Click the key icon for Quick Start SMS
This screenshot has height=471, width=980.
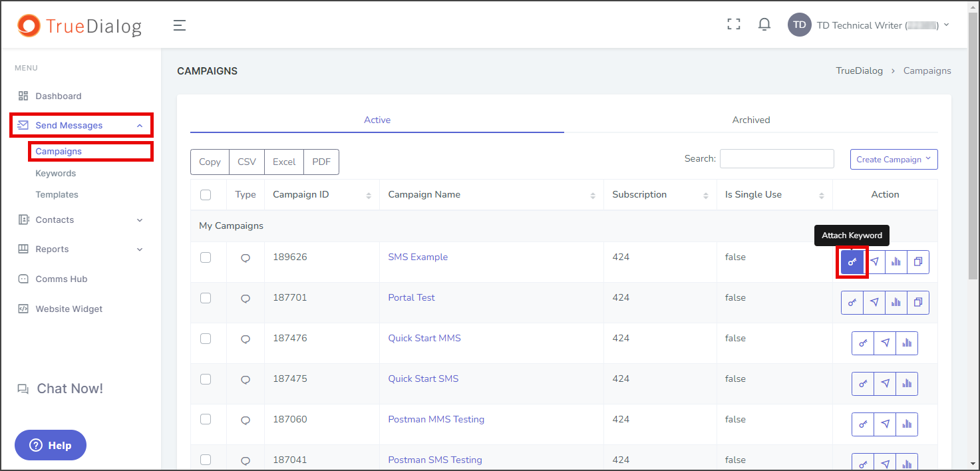[863, 384]
